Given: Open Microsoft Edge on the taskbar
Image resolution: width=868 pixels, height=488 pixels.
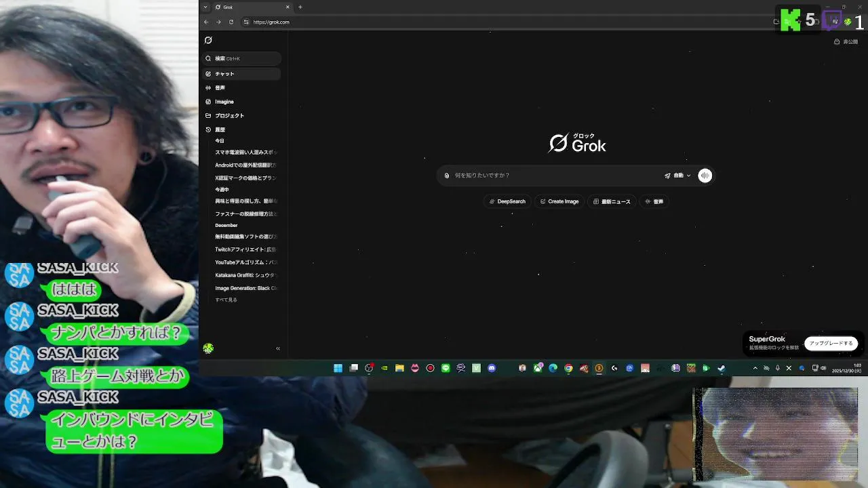Looking at the screenshot, I should pos(553,368).
